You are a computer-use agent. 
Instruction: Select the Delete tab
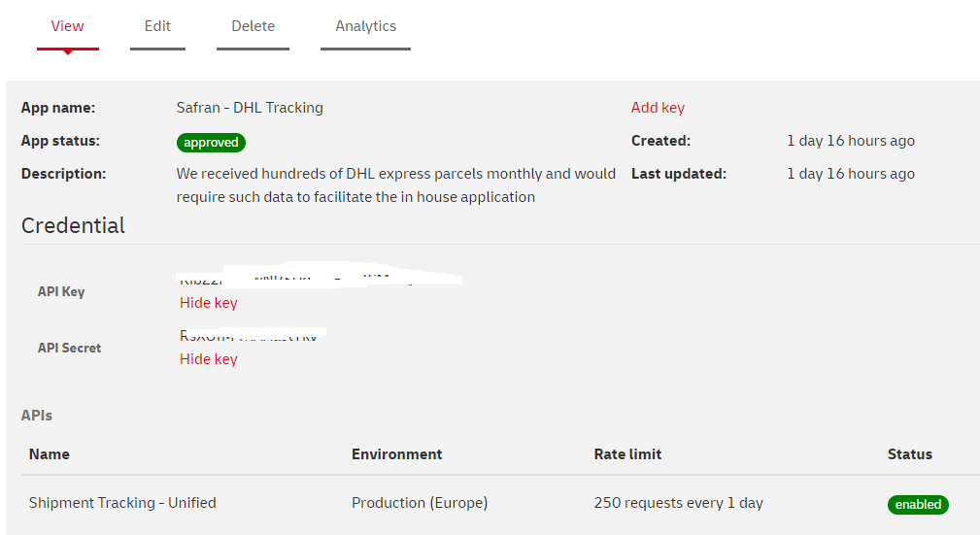(253, 26)
